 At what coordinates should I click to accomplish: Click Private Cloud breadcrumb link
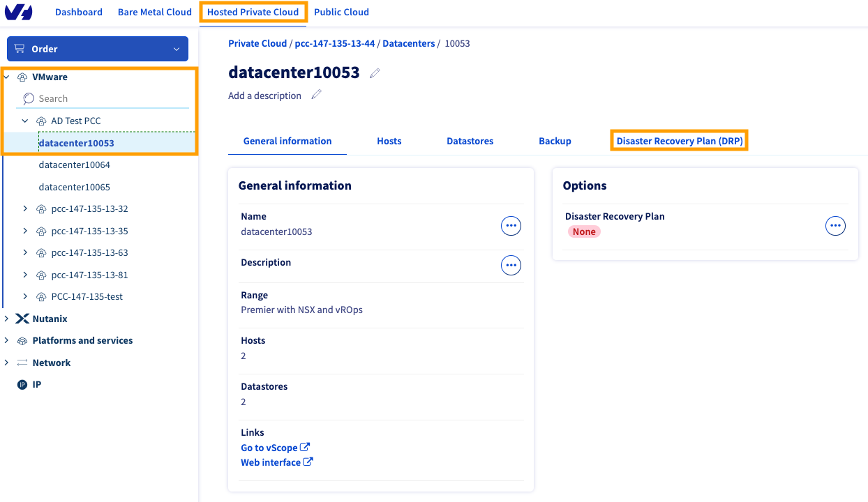257,43
